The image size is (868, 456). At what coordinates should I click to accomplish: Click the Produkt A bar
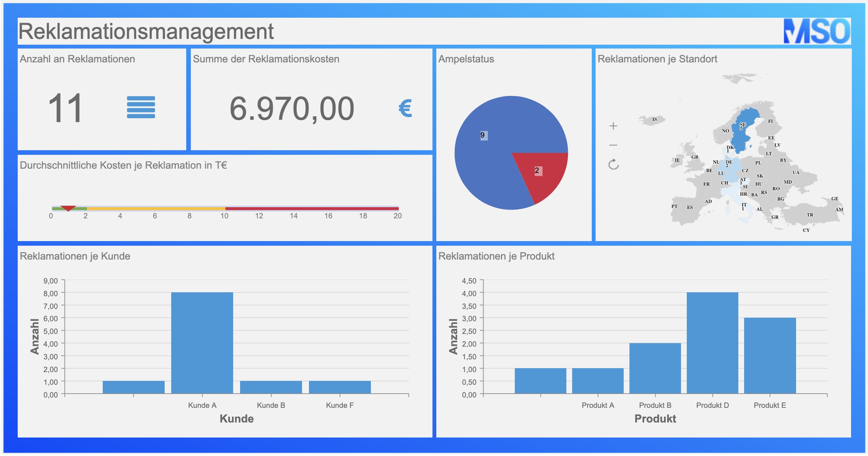[598, 381]
